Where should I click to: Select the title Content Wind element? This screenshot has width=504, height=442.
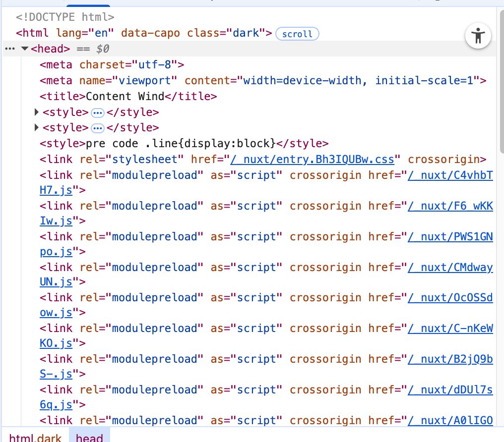click(x=128, y=96)
